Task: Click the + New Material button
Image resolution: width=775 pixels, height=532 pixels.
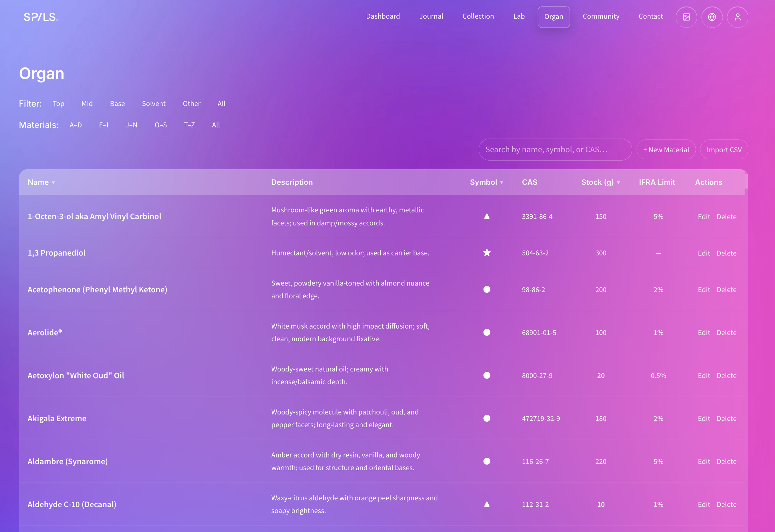Action: 666,150
